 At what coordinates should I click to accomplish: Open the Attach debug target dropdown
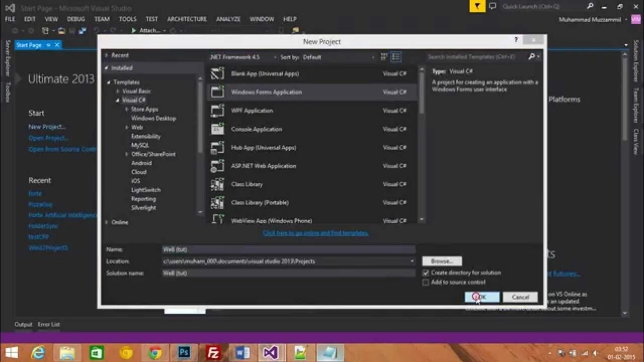[x=164, y=31]
